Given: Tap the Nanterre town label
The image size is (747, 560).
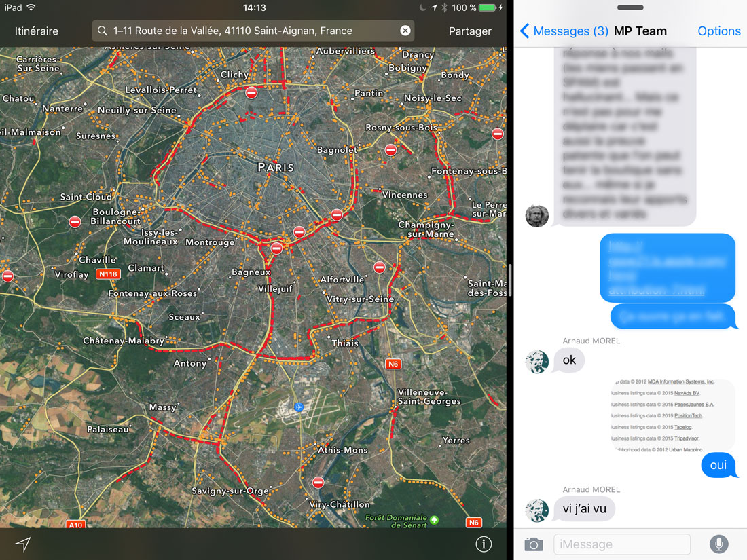Looking at the screenshot, I should [62, 109].
